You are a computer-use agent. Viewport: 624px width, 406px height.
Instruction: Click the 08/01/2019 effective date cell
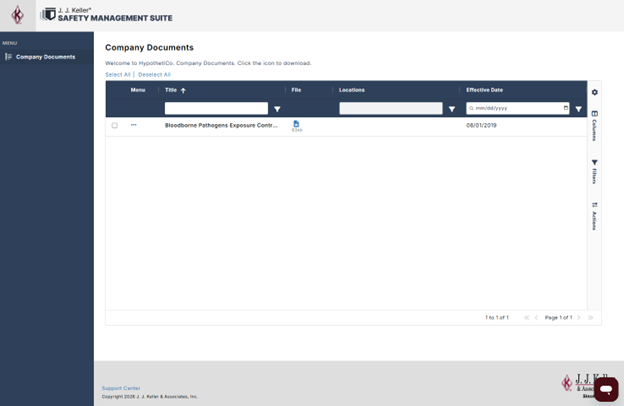[481, 125]
